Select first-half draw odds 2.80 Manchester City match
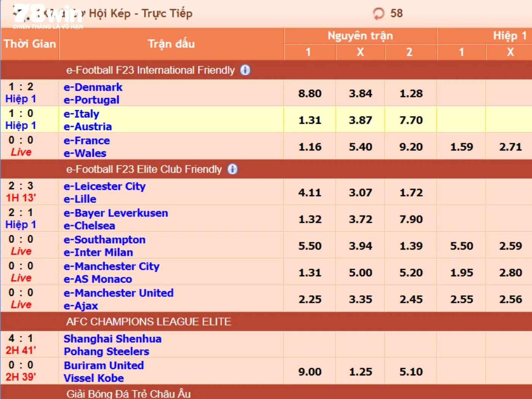Screen dimensions: 532x399 510,272
